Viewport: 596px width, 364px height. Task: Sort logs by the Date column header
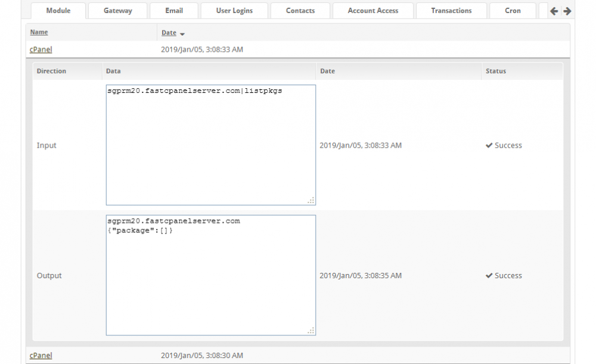[x=169, y=33]
